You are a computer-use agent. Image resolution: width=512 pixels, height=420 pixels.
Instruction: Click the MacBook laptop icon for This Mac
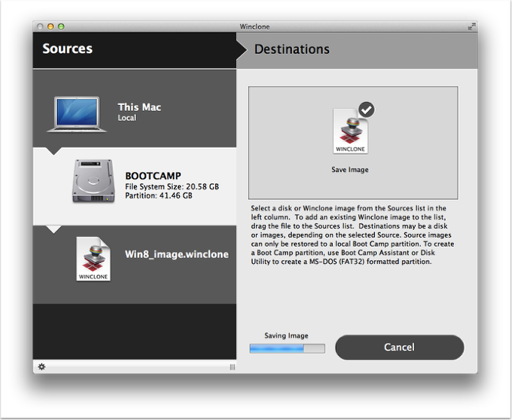(76, 113)
